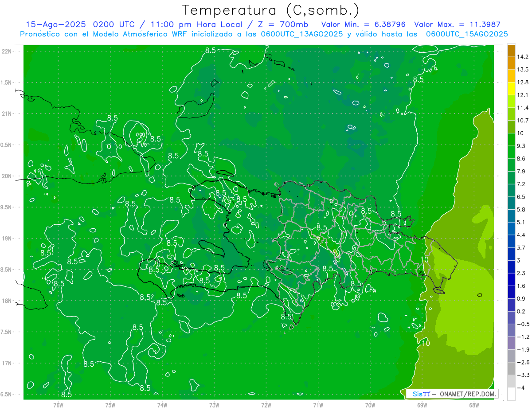Pick the brown-orange swatch atop the colorbar
The width and height of the screenshot is (532, 411).
point(511,51)
